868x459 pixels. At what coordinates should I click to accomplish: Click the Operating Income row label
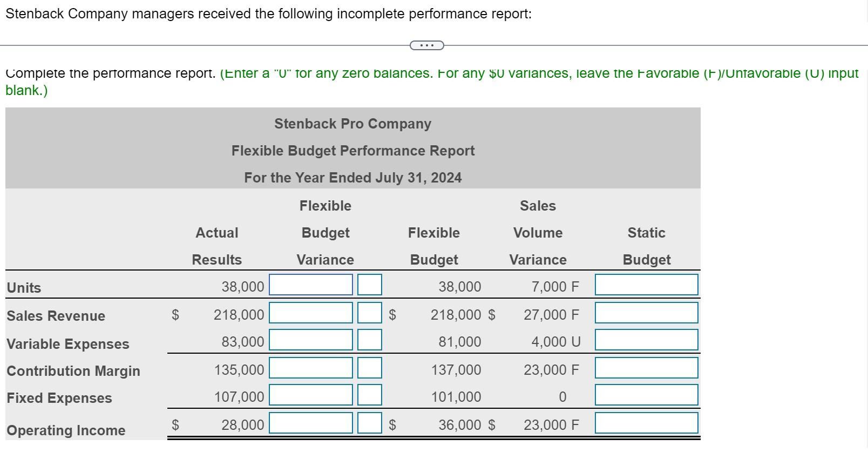(x=66, y=430)
